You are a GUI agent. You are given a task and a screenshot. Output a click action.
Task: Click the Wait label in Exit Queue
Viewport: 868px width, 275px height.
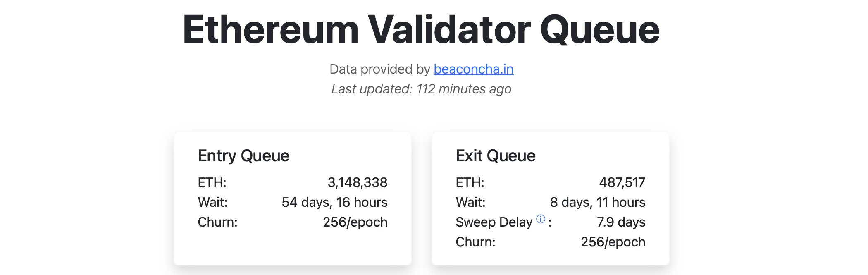tap(470, 202)
